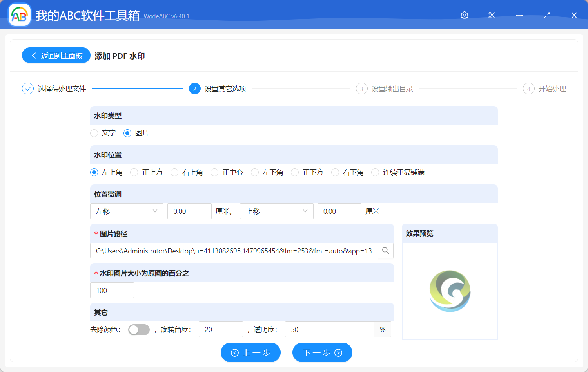
Task: Open the 左移 direction dropdown
Action: pyautogui.click(x=127, y=211)
